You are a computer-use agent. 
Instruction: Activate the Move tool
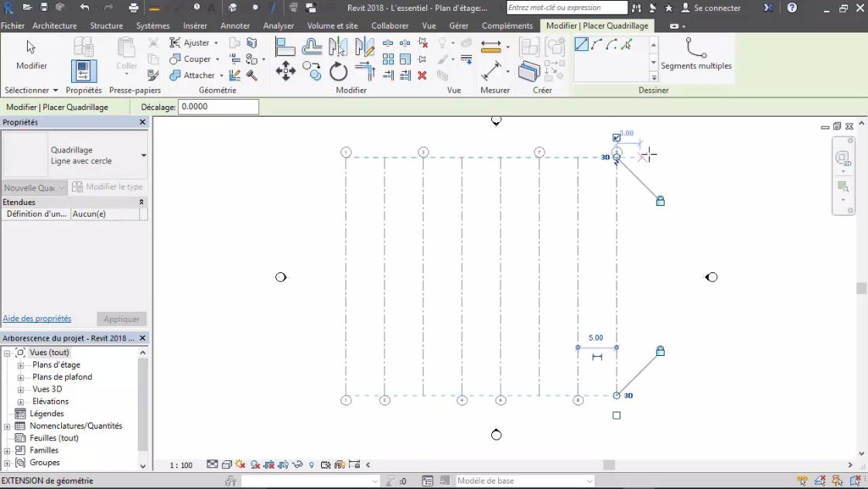285,71
